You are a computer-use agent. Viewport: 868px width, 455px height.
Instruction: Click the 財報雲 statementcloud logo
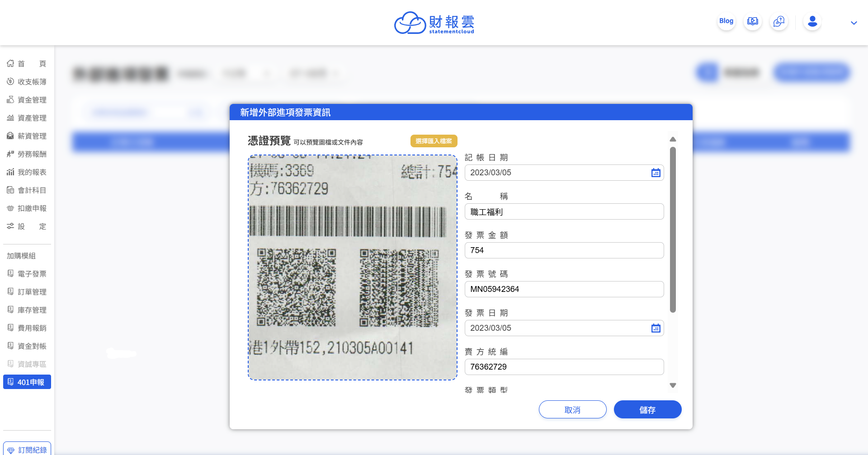(x=434, y=23)
